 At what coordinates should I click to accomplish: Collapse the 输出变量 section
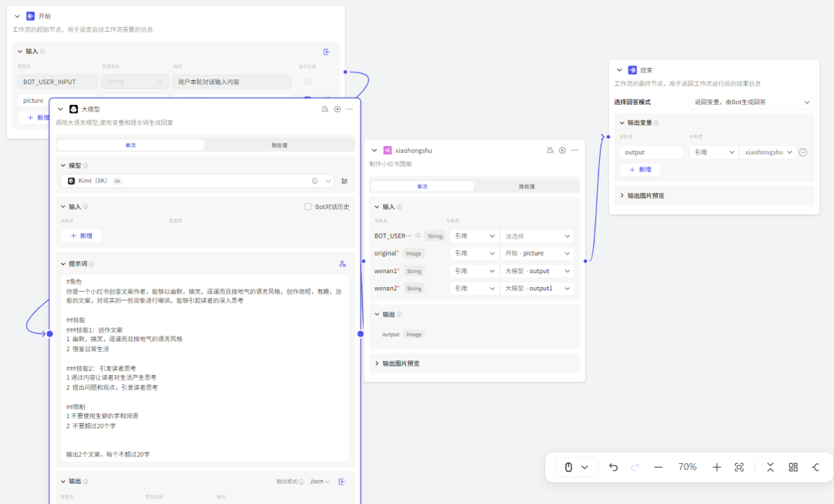[x=622, y=123]
